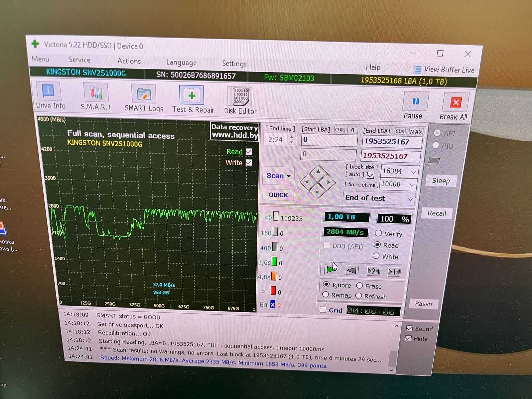The height and width of the screenshot is (399, 532).
Task: Toggle the Read graph checkbox
Action: 249,152
